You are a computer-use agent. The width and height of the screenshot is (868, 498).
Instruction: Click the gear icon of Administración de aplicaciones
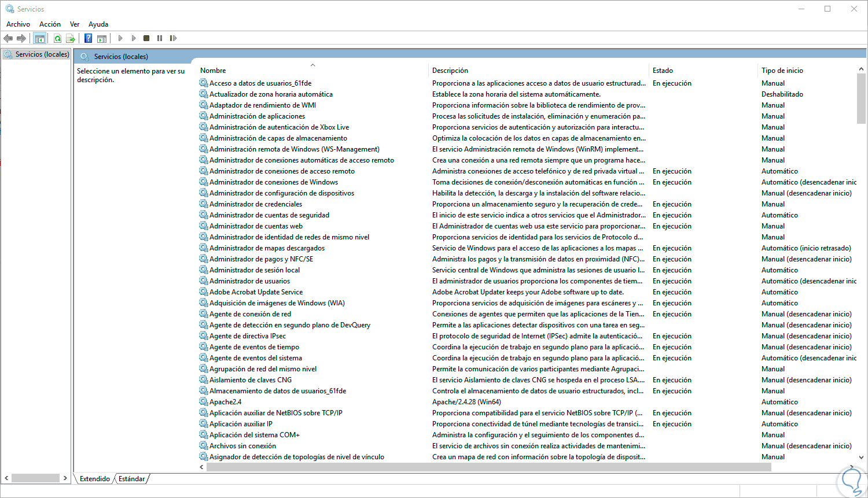click(204, 116)
